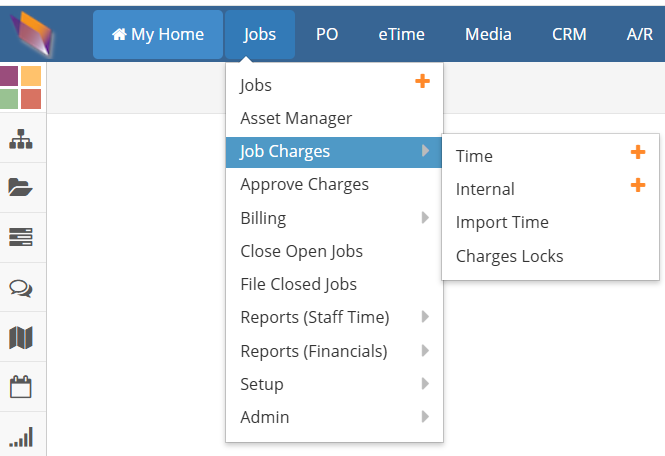This screenshot has width=665, height=456.
Task: Open the chat bubbles sidebar icon
Action: (x=21, y=288)
